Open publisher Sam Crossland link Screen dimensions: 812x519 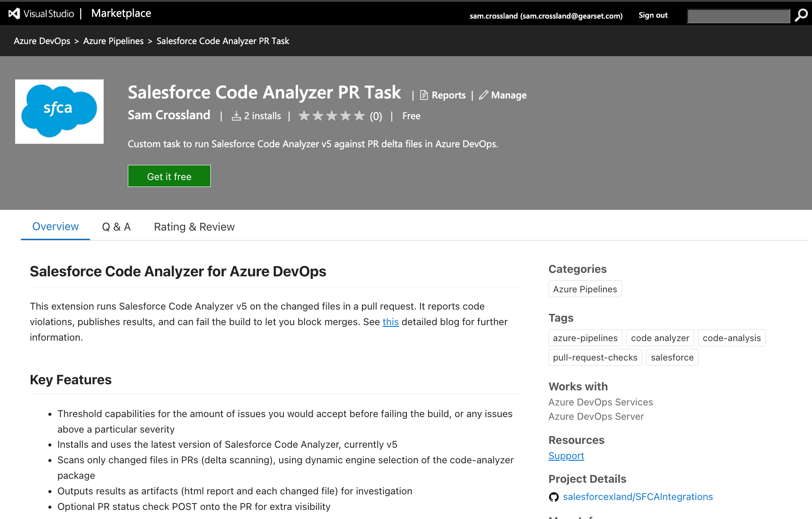[169, 115]
